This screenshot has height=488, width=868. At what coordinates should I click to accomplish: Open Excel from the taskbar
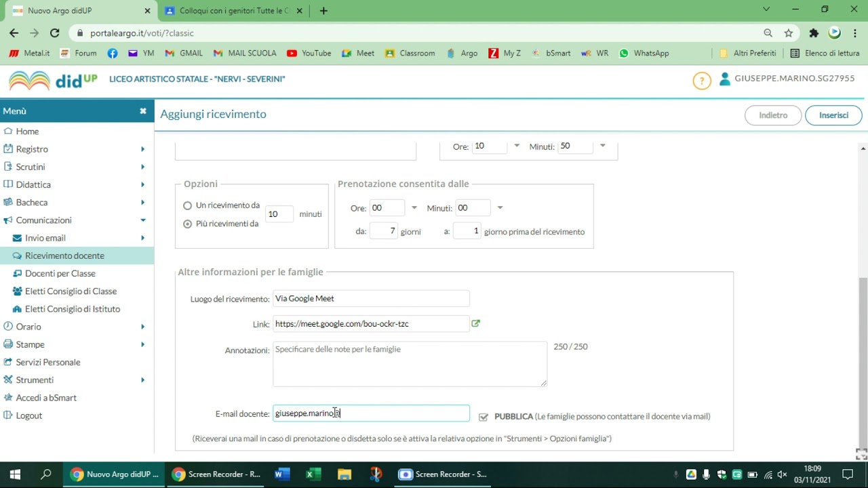(313, 474)
